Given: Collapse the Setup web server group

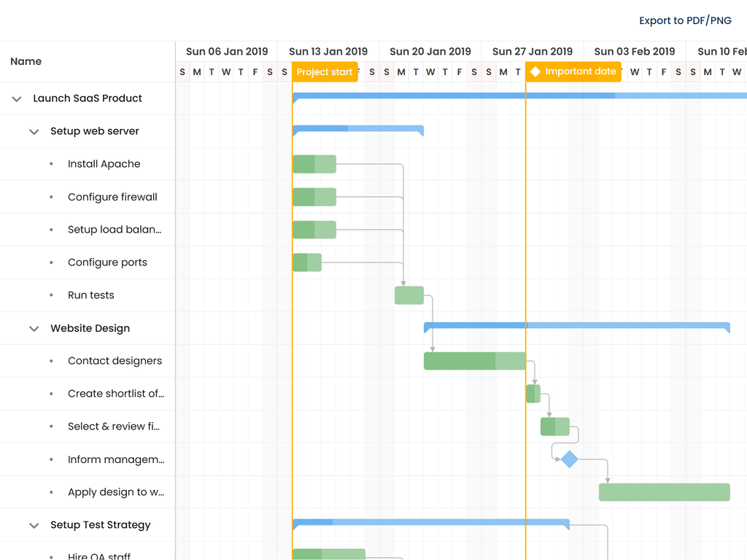Looking at the screenshot, I should (34, 132).
